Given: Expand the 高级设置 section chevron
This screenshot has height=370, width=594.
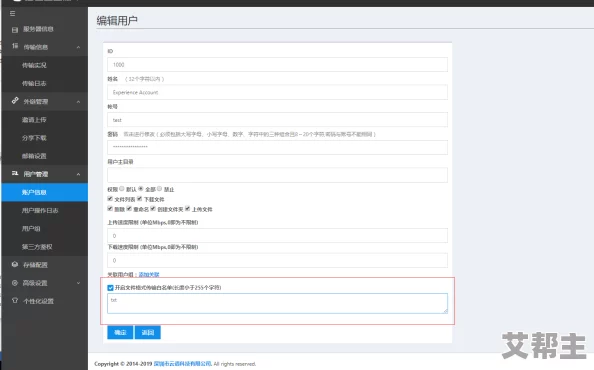Looking at the screenshot, I should pos(78,283).
